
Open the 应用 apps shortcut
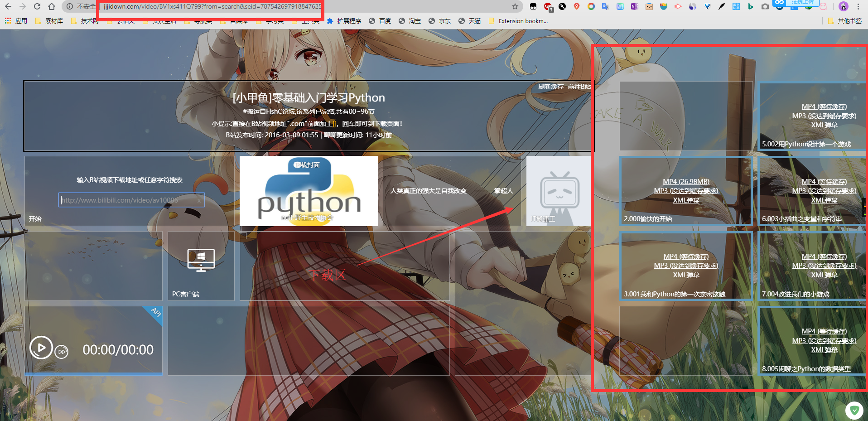pos(16,21)
